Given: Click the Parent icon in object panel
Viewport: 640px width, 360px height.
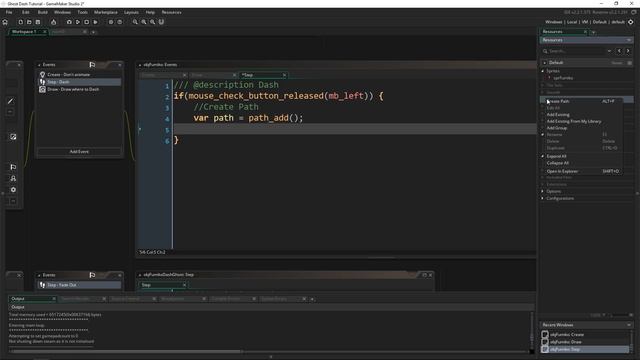Looking at the screenshot, I should (13, 178).
